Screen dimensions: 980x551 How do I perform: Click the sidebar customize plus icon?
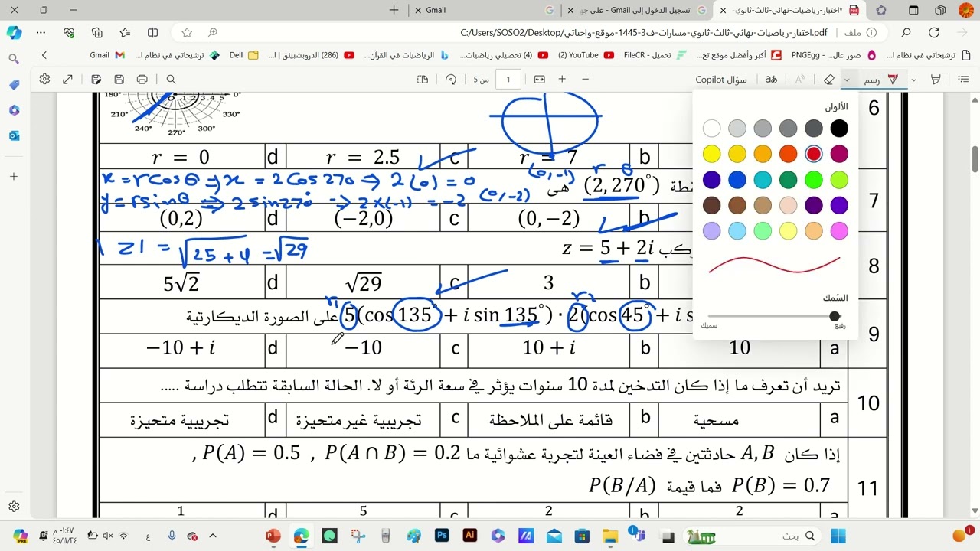pos(14,177)
